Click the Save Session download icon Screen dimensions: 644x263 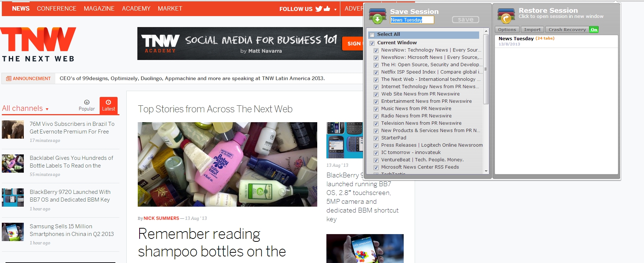coord(377,16)
